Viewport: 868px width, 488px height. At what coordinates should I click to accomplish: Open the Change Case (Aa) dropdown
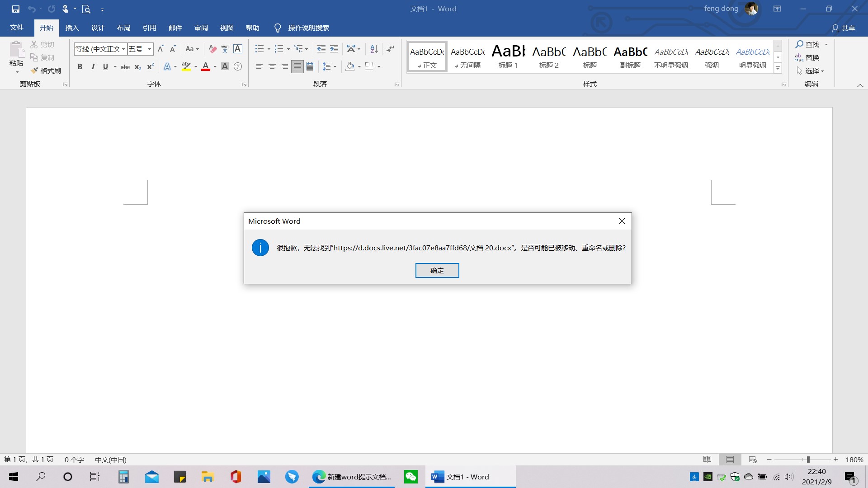pyautogui.click(x=192, y=49)
